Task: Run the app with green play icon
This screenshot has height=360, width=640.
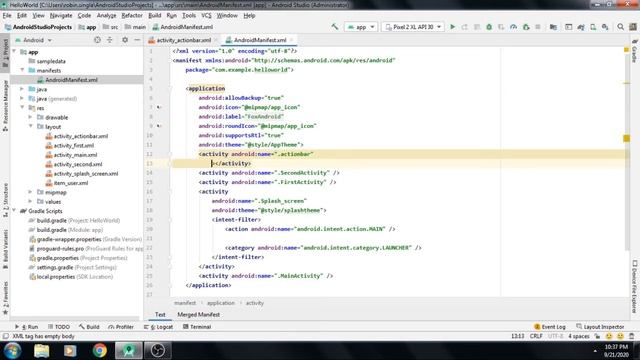Action: [x=452, y=27]
